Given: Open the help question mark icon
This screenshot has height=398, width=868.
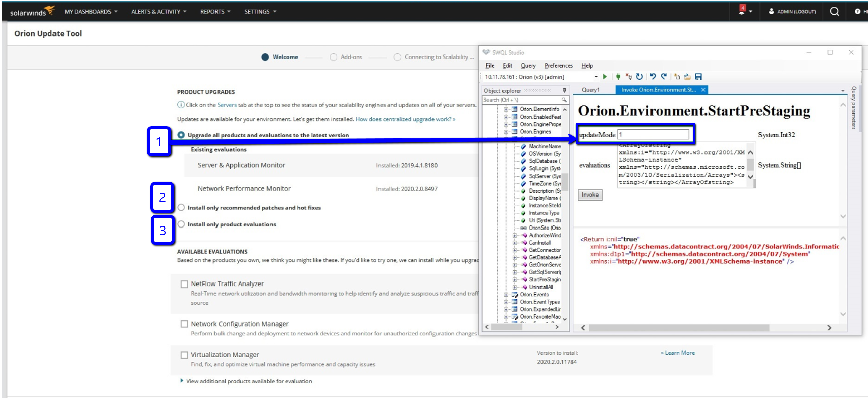Looking at the screenshot, I should point(857,11).
